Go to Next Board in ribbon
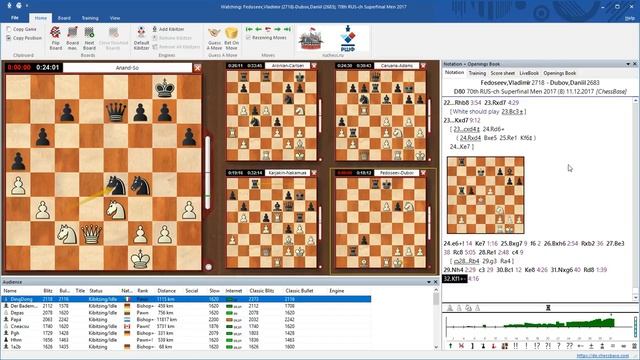The image size is (640, 360). (89, 38)
